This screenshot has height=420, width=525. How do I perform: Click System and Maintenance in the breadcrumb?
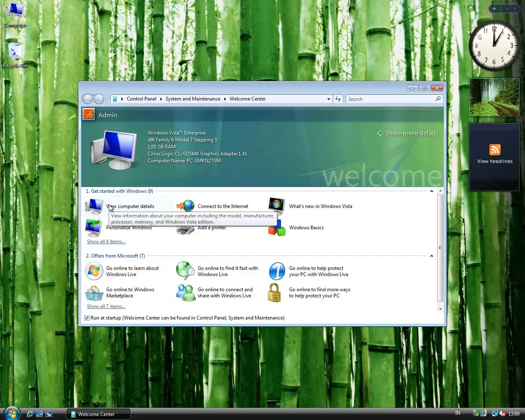(193, 99)
